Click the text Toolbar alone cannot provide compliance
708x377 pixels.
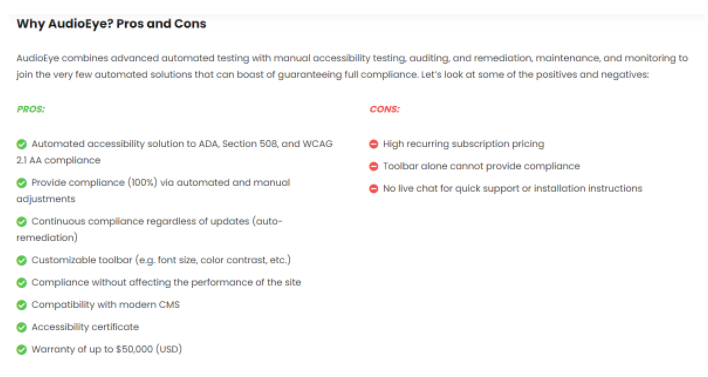(x=481, y=166)
